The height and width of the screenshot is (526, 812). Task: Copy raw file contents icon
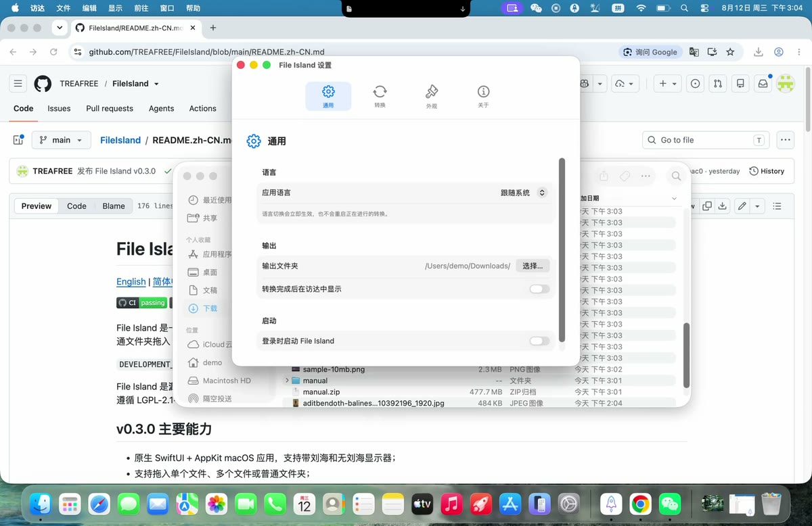(707, 206)
